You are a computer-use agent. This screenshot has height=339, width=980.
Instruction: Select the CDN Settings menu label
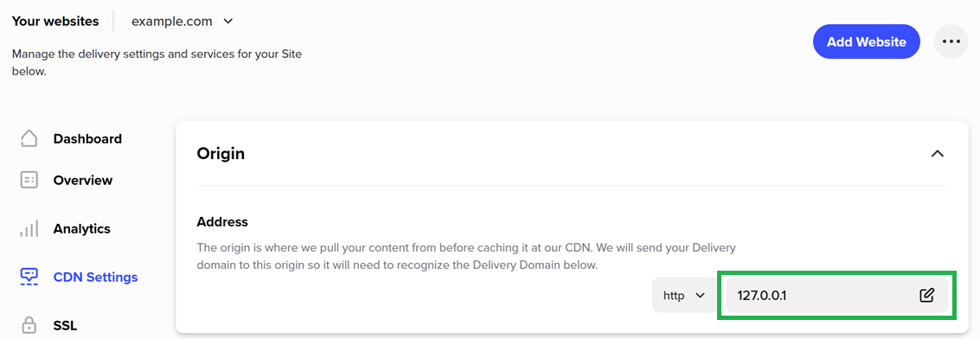point(96,277)
